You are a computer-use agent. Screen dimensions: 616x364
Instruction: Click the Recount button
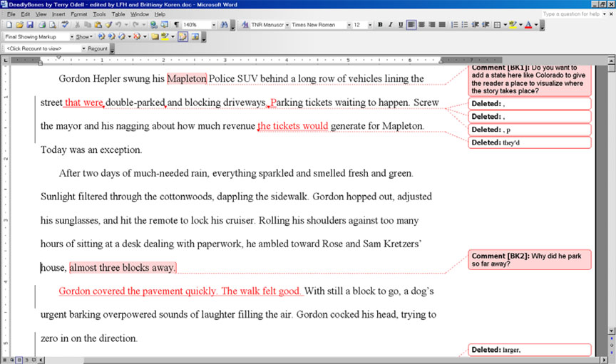pyautogui.click(x=98, y=48)
